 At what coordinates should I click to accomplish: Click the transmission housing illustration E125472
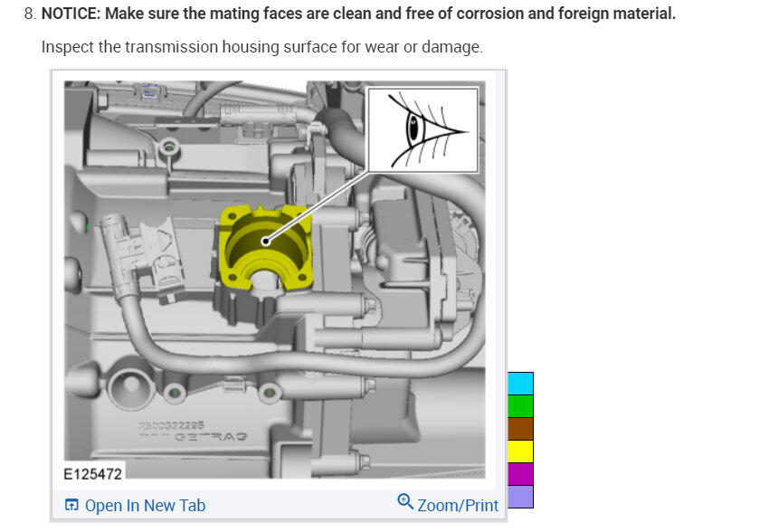[x=275, y=280]
